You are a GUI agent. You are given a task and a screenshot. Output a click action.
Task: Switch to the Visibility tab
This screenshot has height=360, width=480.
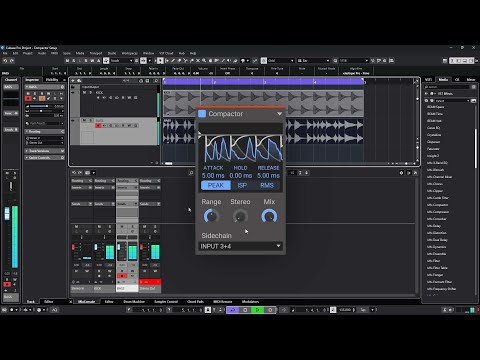pyautogui.click(x=52, y=80)
